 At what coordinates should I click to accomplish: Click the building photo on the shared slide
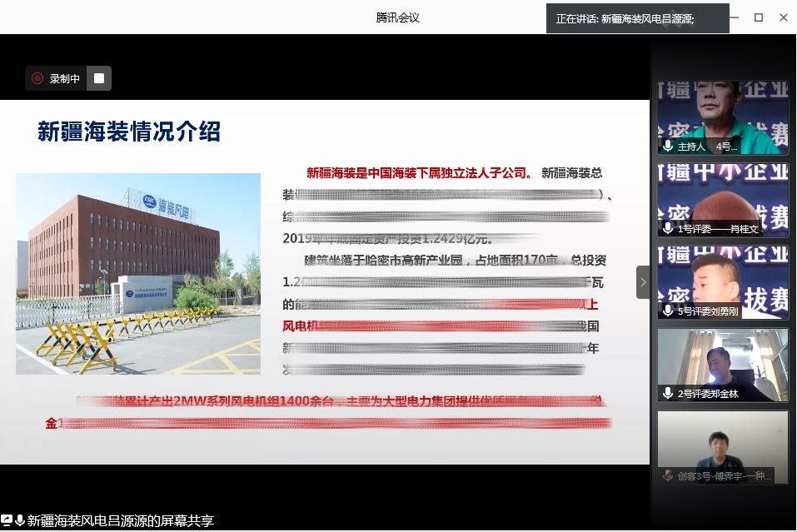(138, 273)
